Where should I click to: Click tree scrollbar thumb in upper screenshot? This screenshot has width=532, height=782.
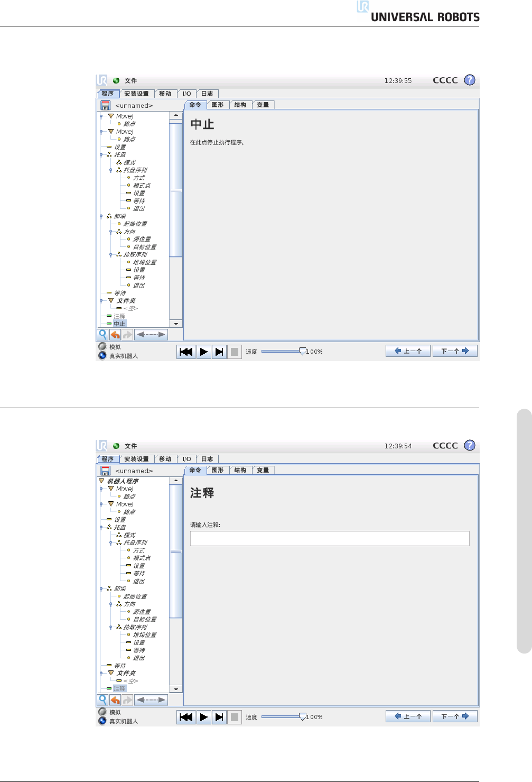[x=176, y=190]
